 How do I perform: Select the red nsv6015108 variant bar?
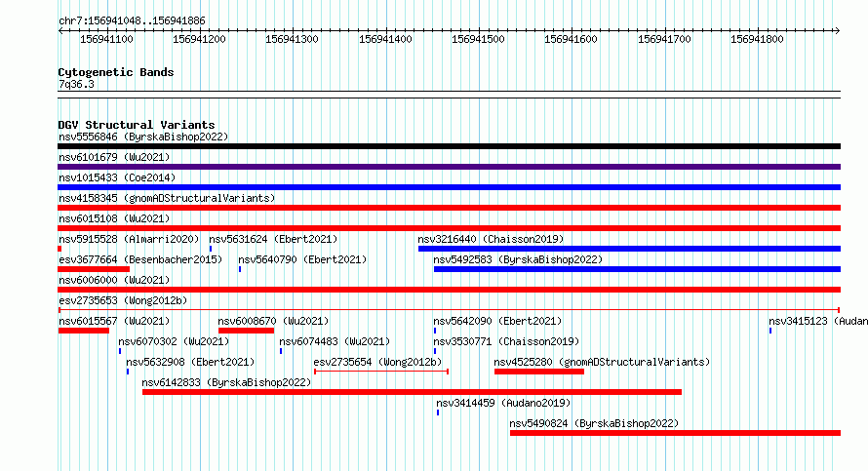tap(449, 228)
